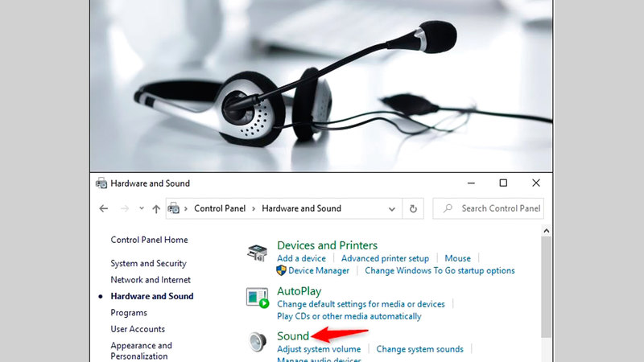644x362 pixels.
Task: Refresh the Control Panel view
Action: tap(413, 208)
